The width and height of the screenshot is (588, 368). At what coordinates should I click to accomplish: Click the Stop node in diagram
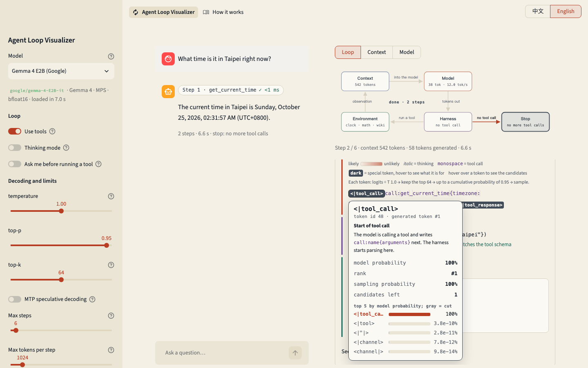[x=526, y=122]
